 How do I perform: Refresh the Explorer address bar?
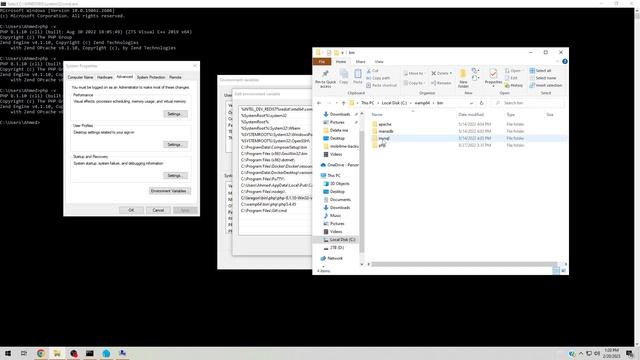click(481, 103)
